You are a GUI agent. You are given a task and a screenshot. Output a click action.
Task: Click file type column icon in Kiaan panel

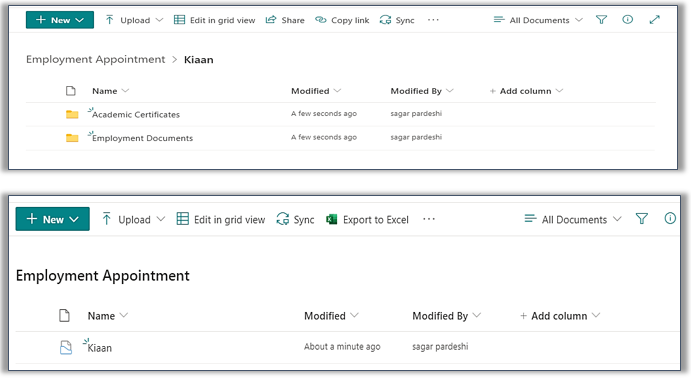click(x=71, y=91)
